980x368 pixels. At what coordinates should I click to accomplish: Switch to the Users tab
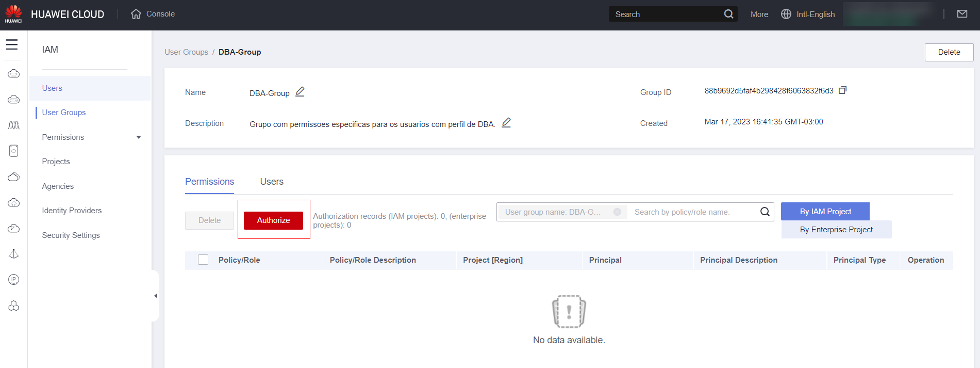click(272, 182)
